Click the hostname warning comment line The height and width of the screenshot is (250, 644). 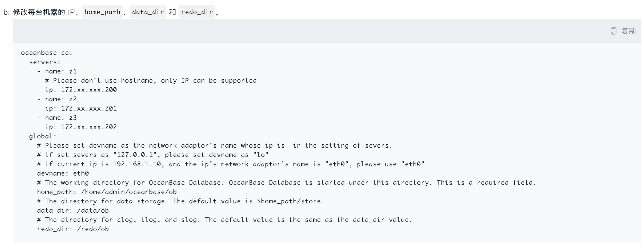click(151, 81)
